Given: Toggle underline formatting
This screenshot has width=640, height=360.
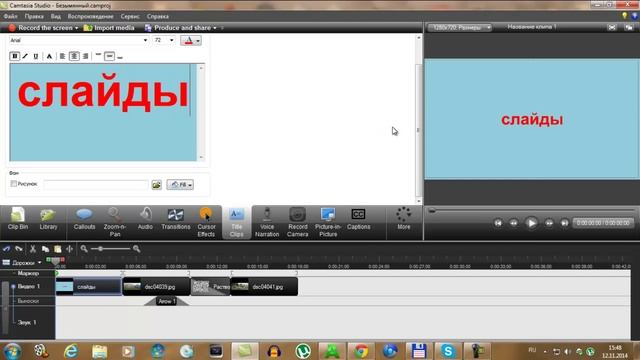Looking at the screenshot, I should (x=36, y=56).
